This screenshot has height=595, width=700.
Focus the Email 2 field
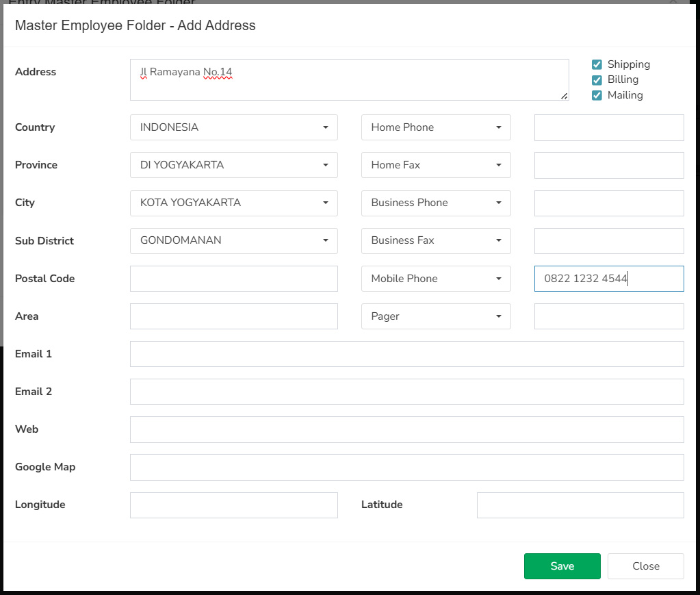(x=406, y=392)
